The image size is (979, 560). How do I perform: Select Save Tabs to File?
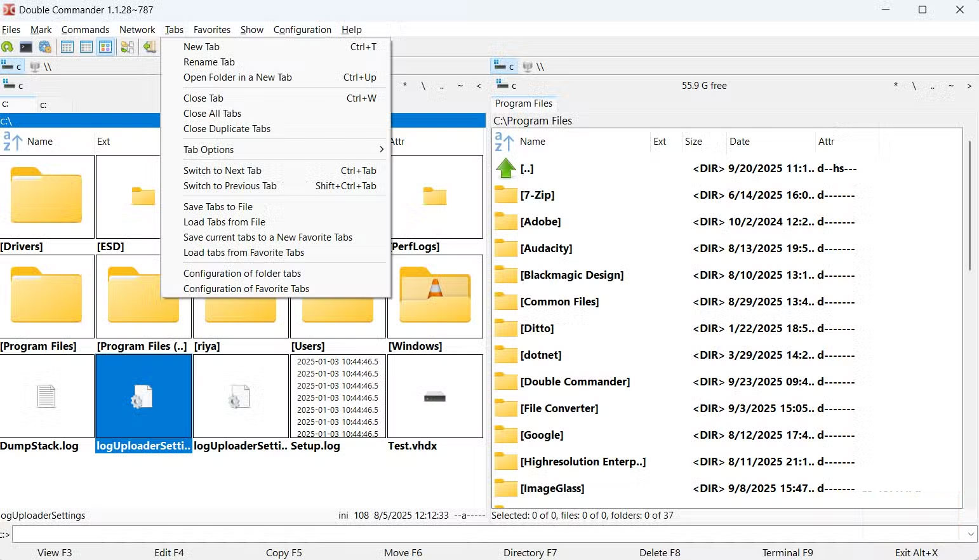click(218, 207)
